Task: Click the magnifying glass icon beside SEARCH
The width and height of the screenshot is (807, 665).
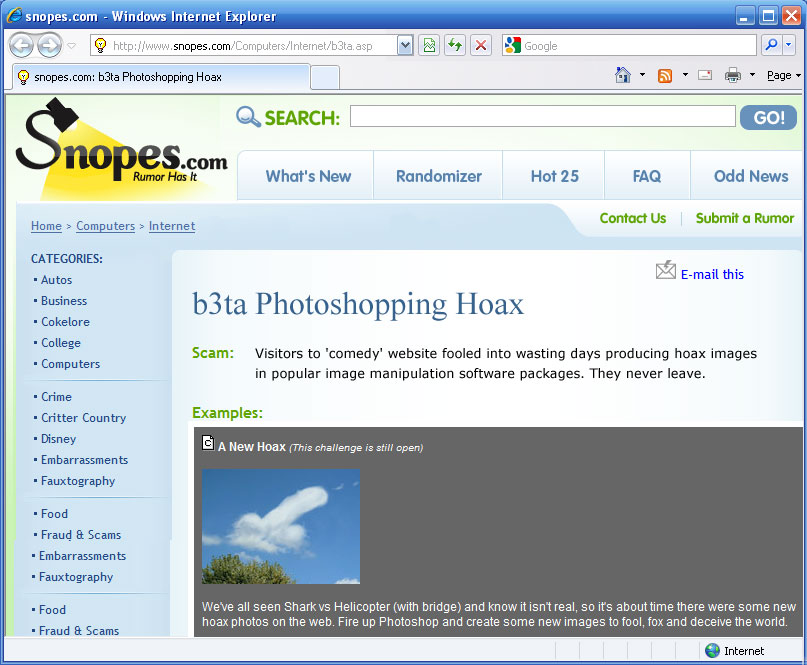Action: coord(248,117)
